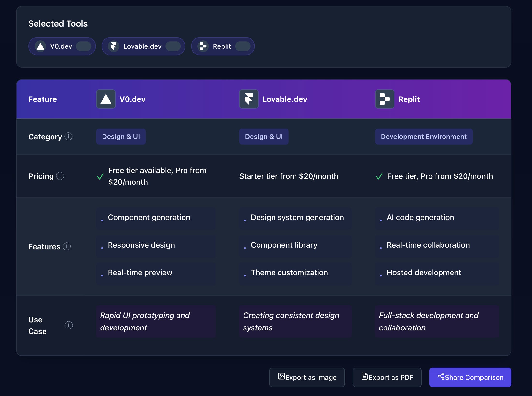Click the Category row label
Image resolution: width=532 pixels, height=396 pixels.
pos(45,137)
